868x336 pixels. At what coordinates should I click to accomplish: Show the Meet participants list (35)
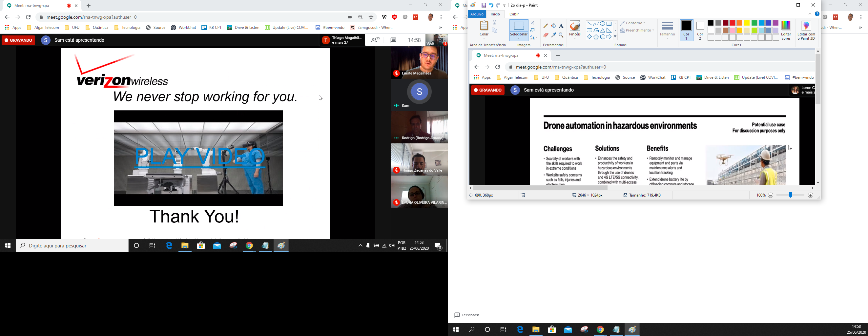pyautogui.click(x=375, y=40)
